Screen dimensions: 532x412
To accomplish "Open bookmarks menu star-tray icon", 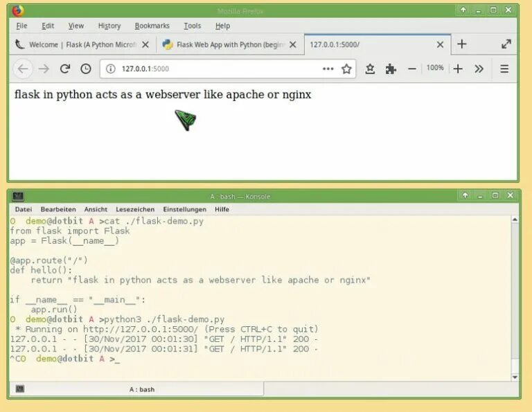I will [370, 69].
